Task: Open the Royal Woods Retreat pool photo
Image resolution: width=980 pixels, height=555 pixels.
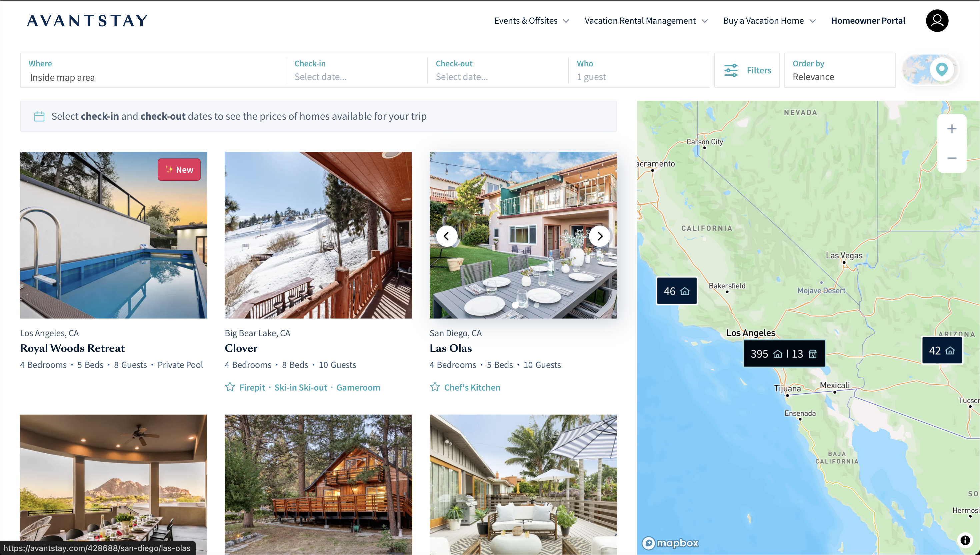Action: [x=114, y=235]
